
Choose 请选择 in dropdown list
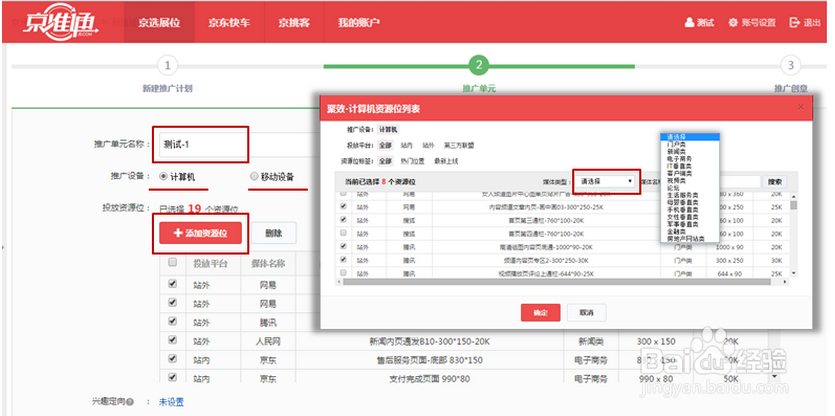(x=690, y=137)
